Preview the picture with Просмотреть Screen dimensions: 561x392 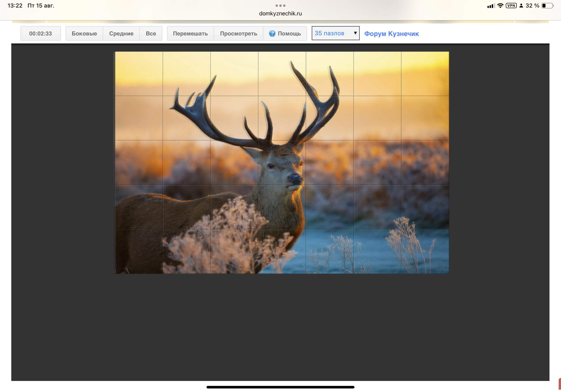238,33
